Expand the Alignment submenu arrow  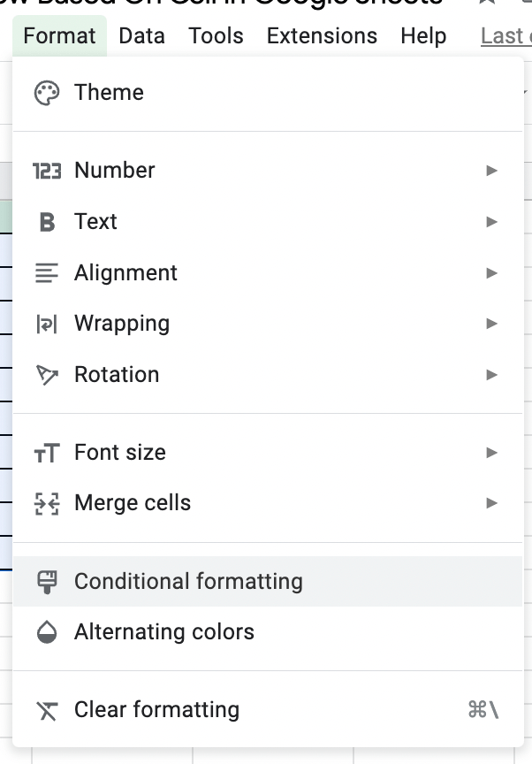(x=492, y=273)
